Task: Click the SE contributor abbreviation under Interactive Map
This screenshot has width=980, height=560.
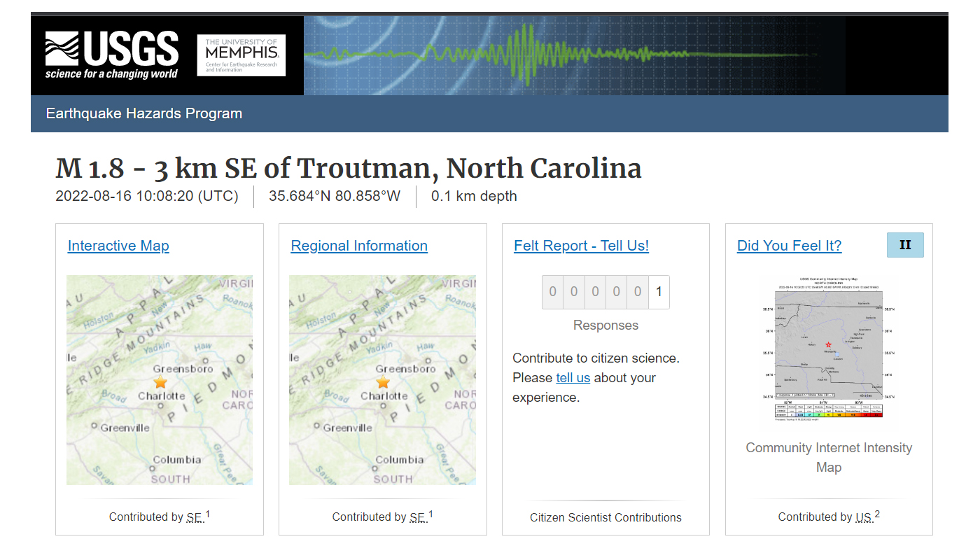Action: coord(195,517)
